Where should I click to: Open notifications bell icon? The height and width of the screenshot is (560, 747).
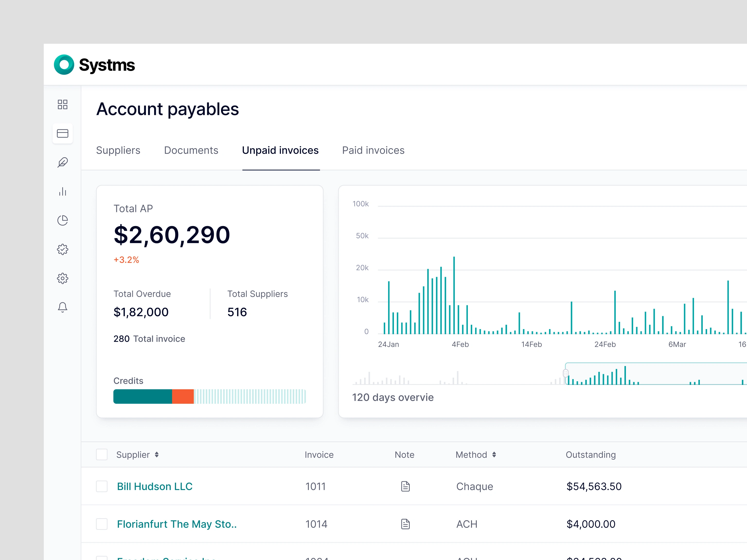tap(62, 307)
